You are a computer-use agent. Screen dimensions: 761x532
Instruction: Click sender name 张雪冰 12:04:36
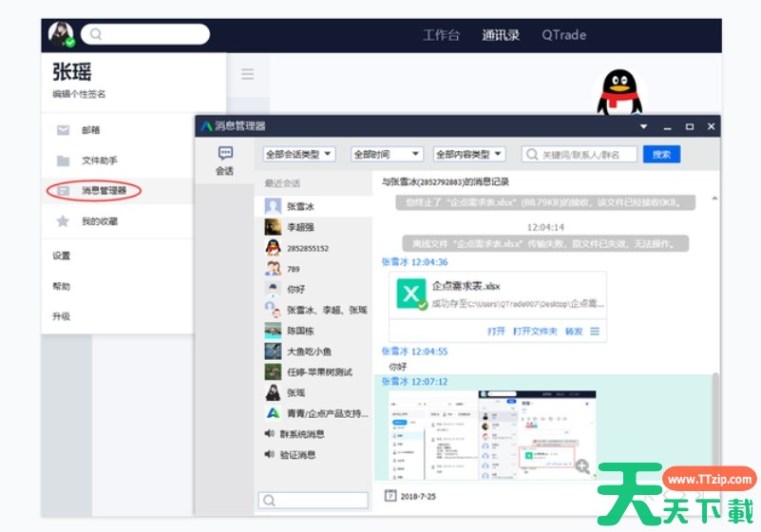(414, 262)
